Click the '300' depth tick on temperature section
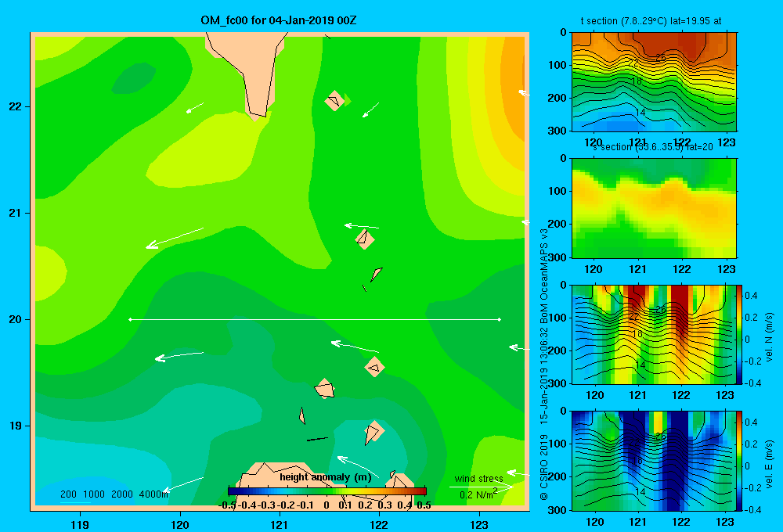The width and height of the screenshot is (783, 532). coord(557,131)
